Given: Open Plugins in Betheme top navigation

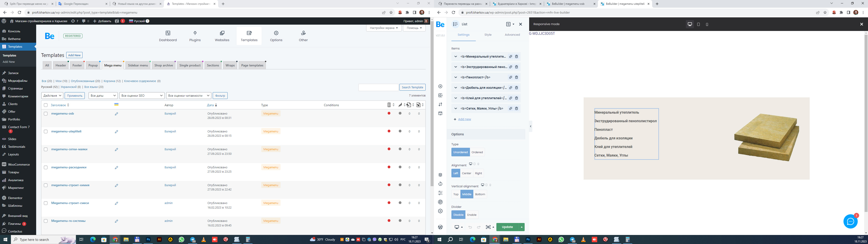Looking at the screenshot, I should [x=195, y=36].
